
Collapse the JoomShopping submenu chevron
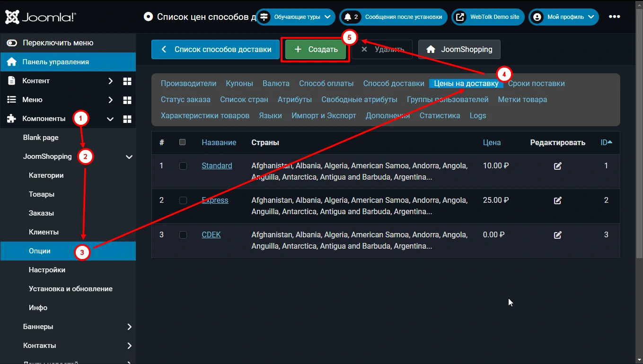[129, 156]
